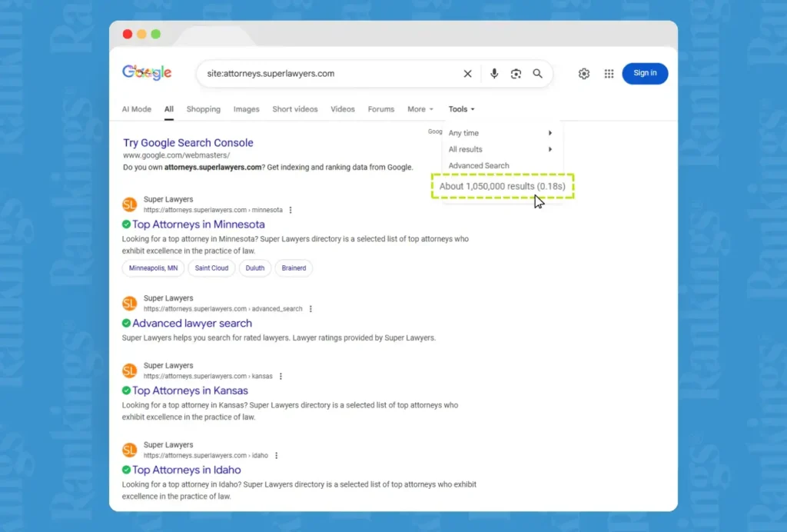Click the minnesota breadcrumb URL
This screenshot has width=787, height=532.
click(213, 210)
